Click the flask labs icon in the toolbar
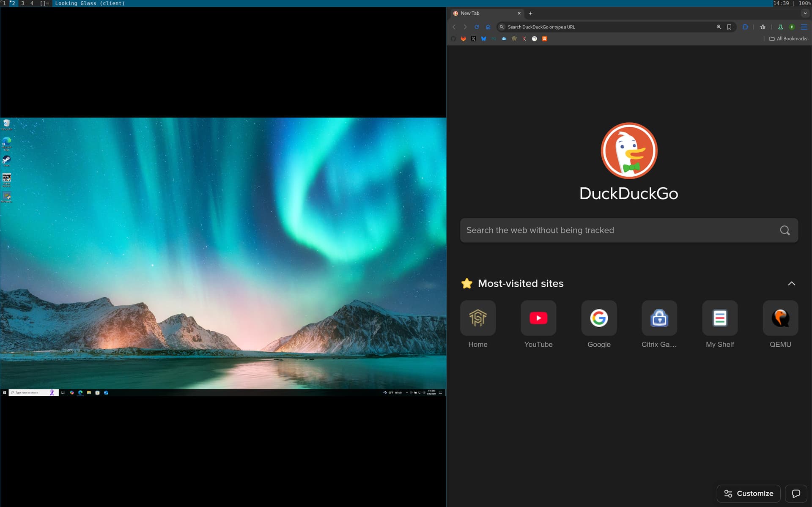 tap(780, 27)
